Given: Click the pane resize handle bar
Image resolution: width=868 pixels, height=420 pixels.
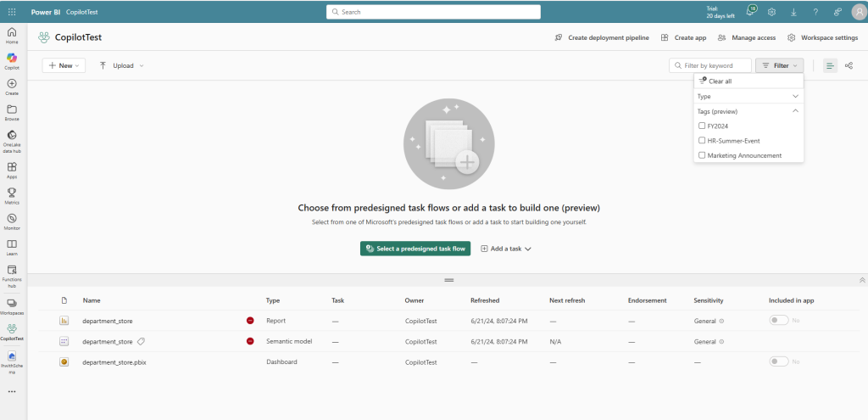Looking at the screenshot, I should pos(449,280).
